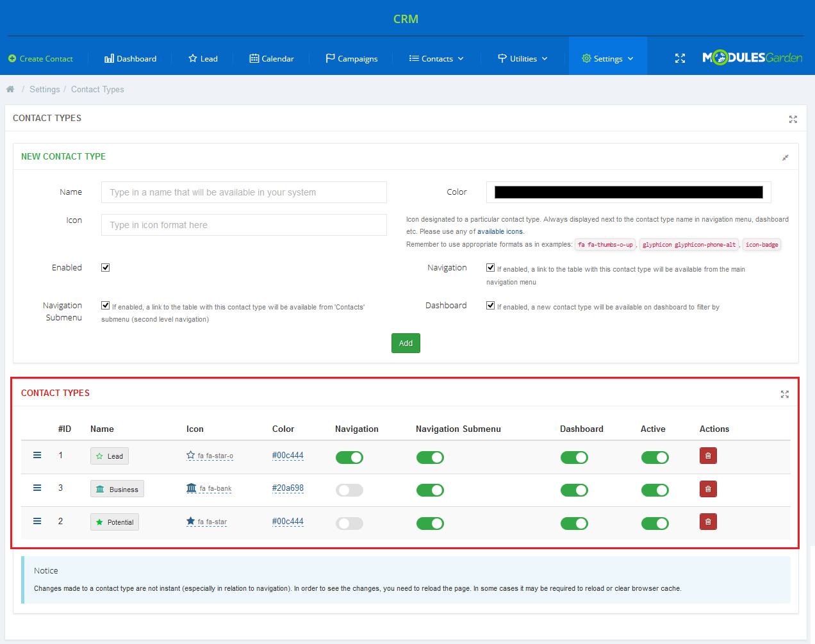Click the ModulesGarden logo

coord(752,58)
